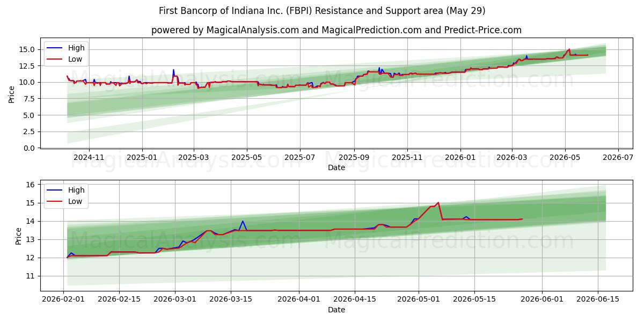Click the '10.0' price tick in top chart
The width and height of the screenshot is (644, 322).
tap(28, 82)
